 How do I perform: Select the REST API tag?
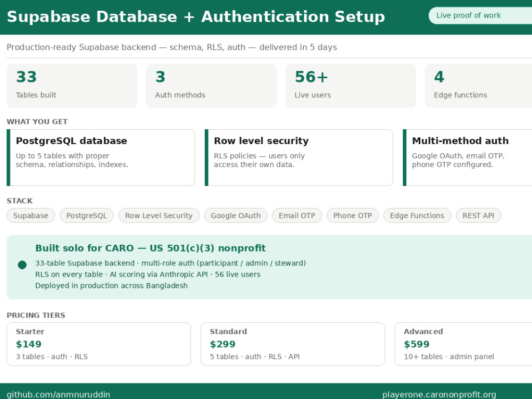478,215
